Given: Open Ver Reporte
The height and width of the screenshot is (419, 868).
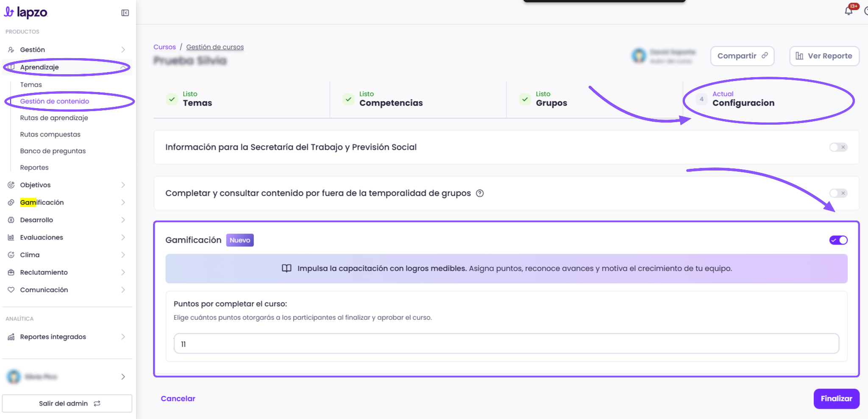Looking at the screenshot, I should (x=824, y=56).
